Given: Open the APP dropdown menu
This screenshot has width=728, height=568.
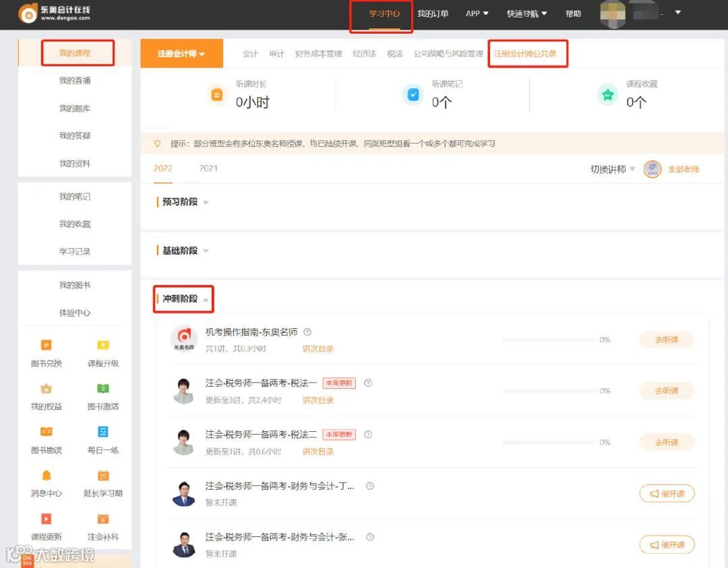Looking at the screenshot, I should [477, 13].
